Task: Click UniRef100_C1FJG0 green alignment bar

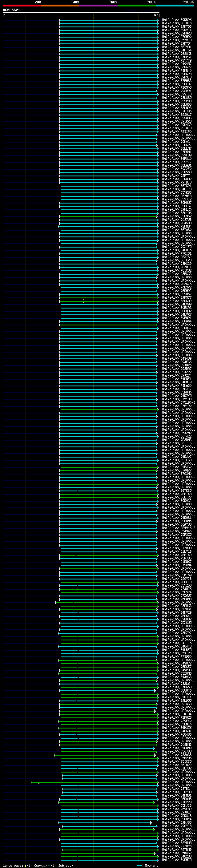Action: coord(110,467)
